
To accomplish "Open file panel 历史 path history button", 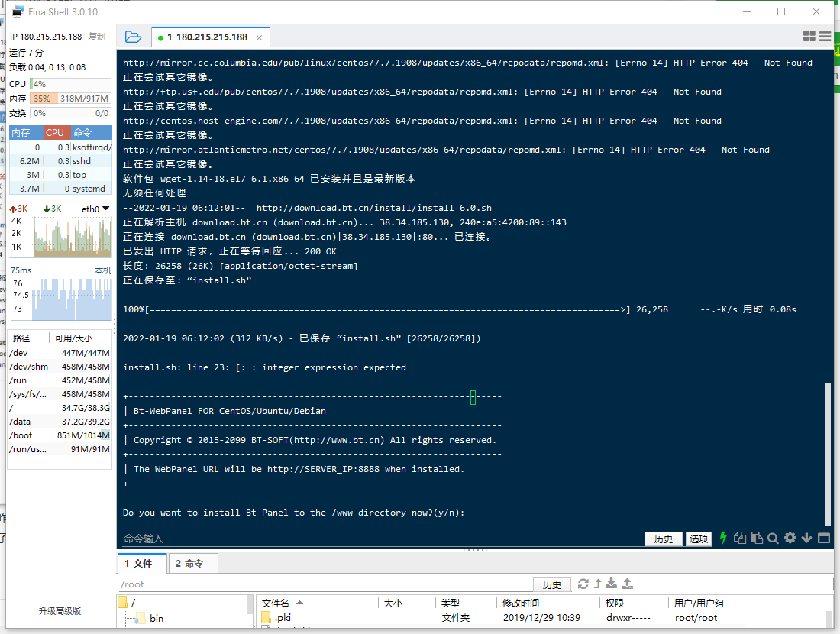I will (x=552, y=584).
